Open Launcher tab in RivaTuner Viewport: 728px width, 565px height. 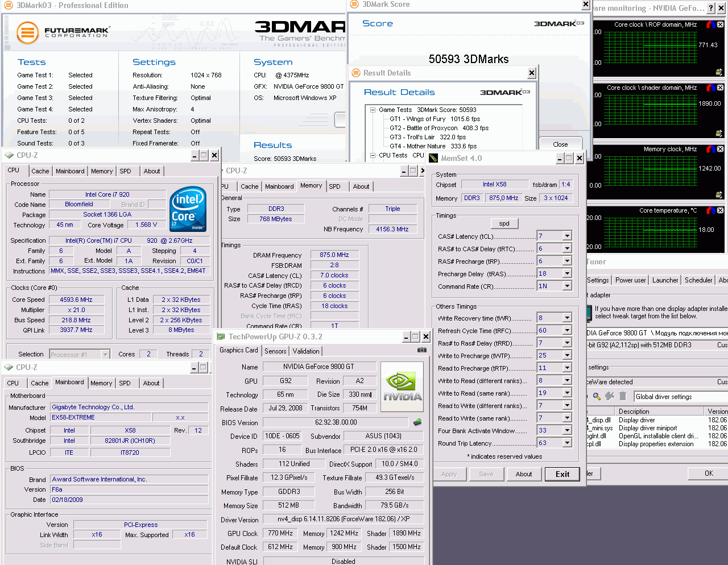tap(665, 280)
